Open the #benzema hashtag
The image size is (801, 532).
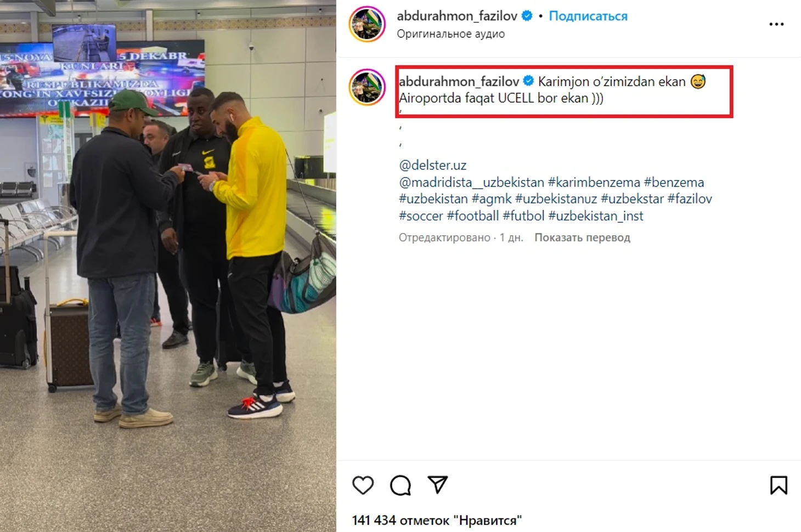(674, 182)
